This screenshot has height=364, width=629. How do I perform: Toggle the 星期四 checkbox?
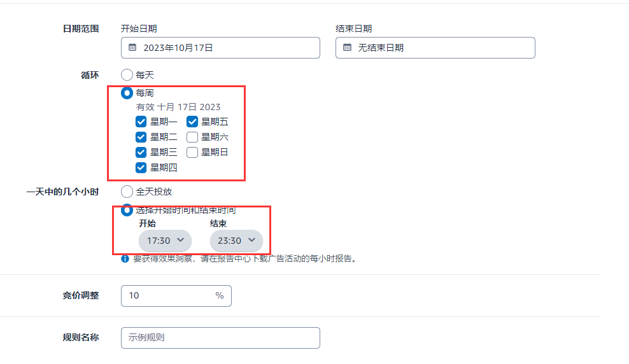click(141, 167)
